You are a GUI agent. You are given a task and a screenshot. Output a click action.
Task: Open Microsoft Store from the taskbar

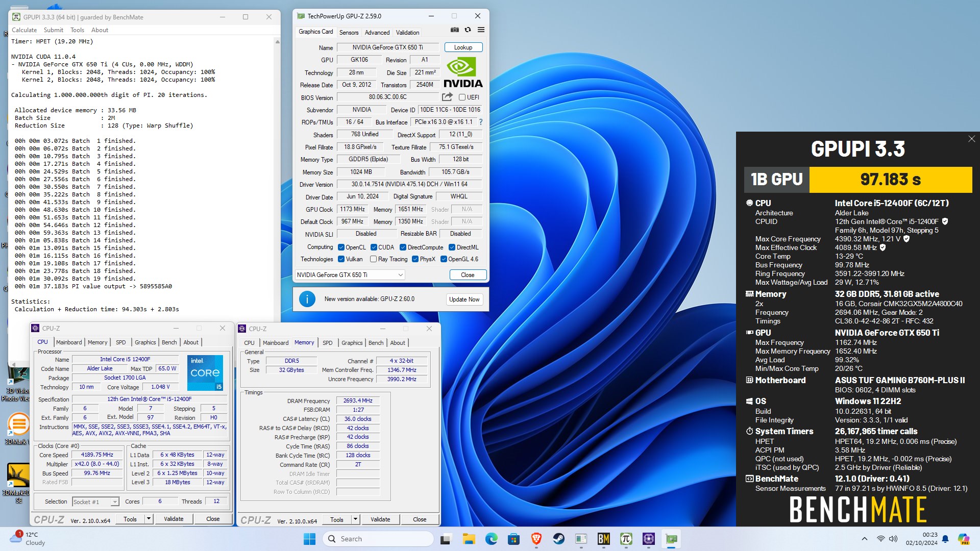click(x=513, y=539)
